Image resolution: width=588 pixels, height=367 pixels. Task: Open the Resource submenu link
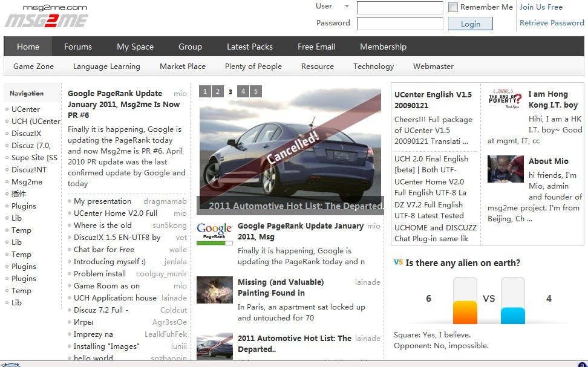(317, 67)
